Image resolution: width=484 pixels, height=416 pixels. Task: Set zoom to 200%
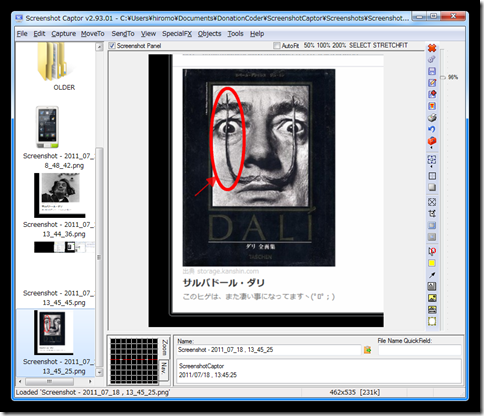(339, 45)
